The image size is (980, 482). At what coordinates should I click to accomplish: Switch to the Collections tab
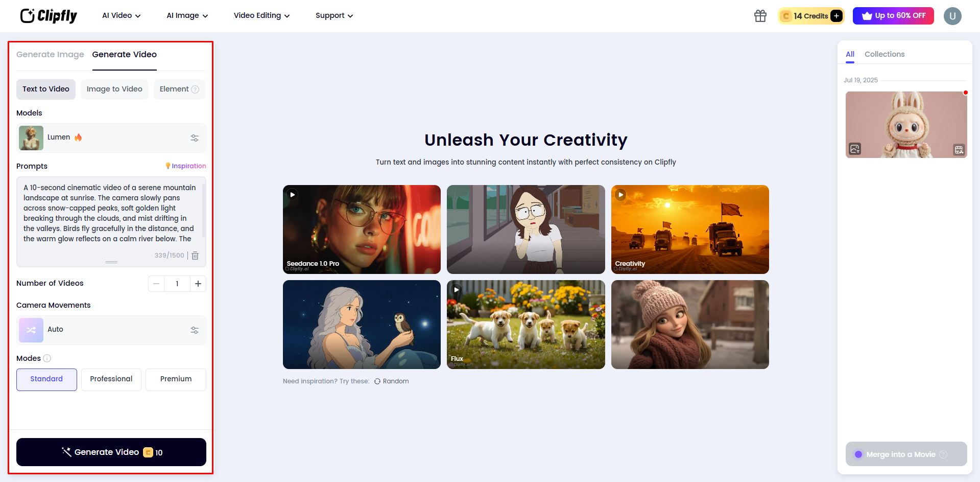[885, 54]
